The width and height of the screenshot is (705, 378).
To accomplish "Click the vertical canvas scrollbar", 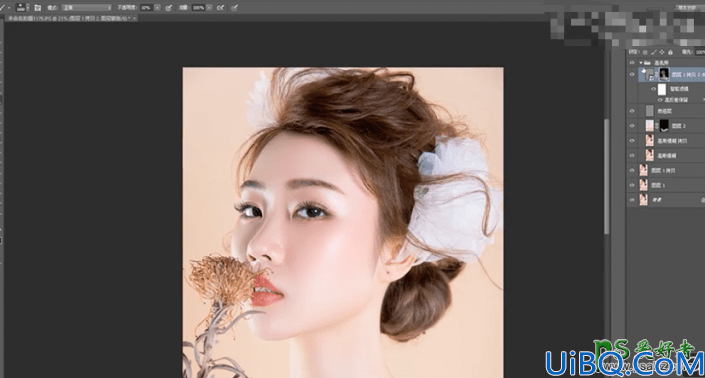I will tap(607, 177).
